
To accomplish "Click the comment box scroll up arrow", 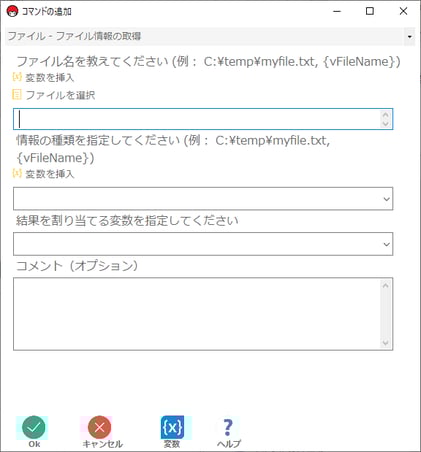I will click(x=386, y=285).
